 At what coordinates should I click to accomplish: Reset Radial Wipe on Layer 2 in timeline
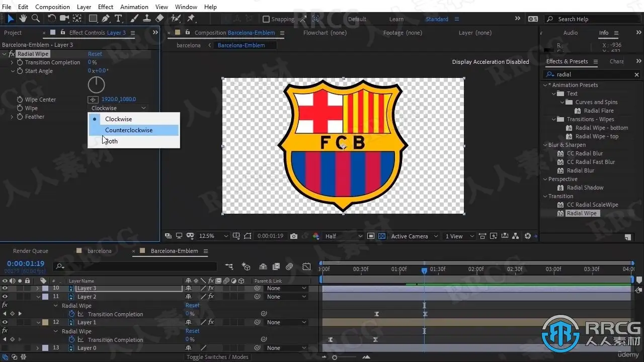[193, 305]
